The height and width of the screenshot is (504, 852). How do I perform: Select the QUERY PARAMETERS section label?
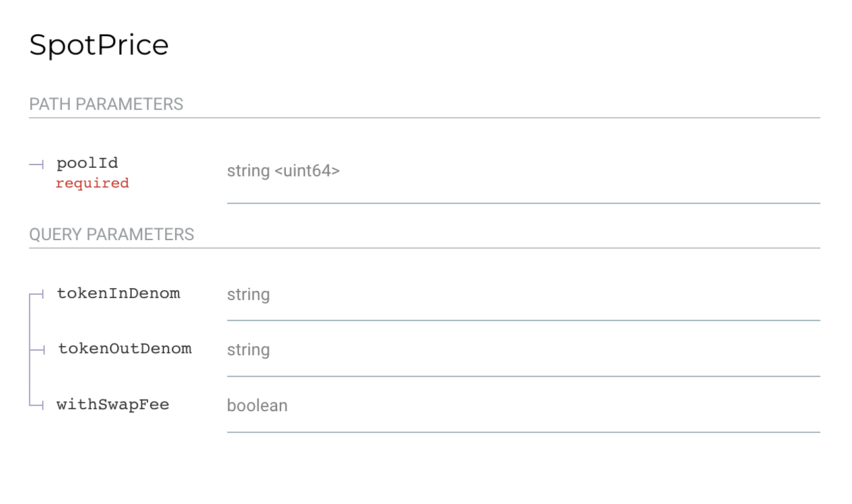point(111,234)
